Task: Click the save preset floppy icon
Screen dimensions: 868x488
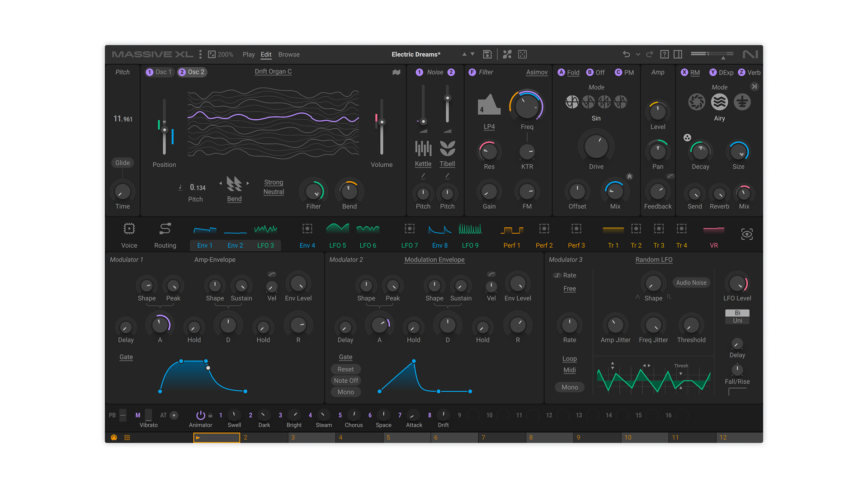Action: [487, 54]
